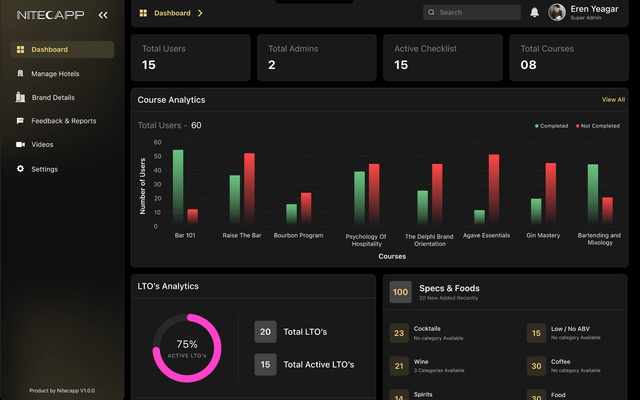Image resolution: width=640 pixels, height=400 pixels.
Task: Click the Settings gear icon
Action: point(20,169)
